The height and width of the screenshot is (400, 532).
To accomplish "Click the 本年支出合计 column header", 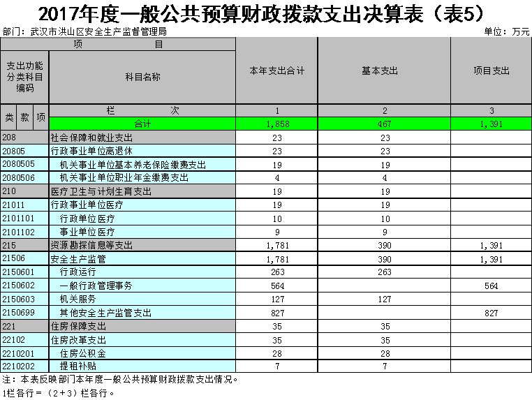I will click(x=276, y=71).
